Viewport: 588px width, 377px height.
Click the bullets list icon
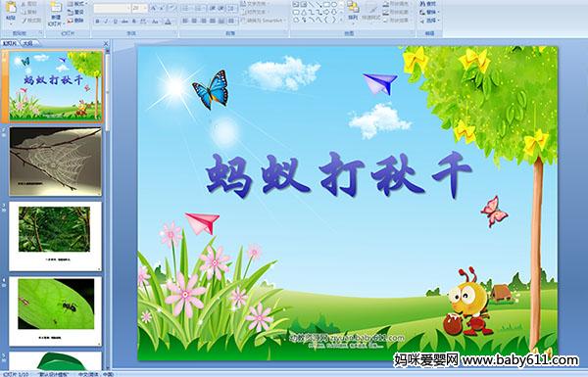186,8
